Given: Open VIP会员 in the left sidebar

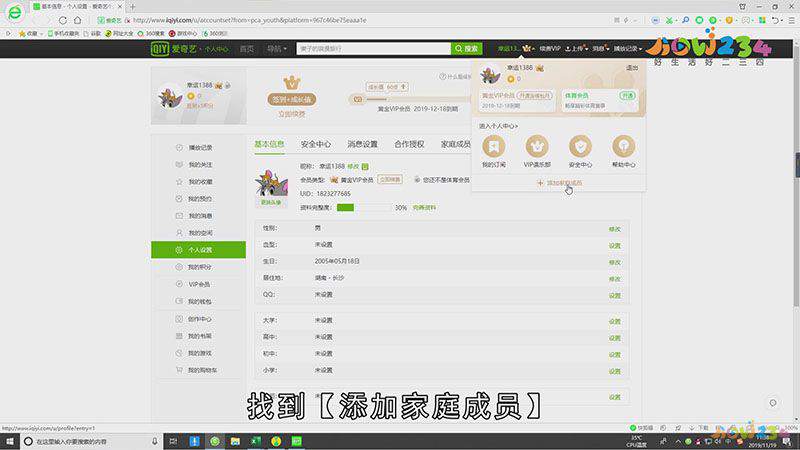Looking at the screenshot, I should click(198, 284).
